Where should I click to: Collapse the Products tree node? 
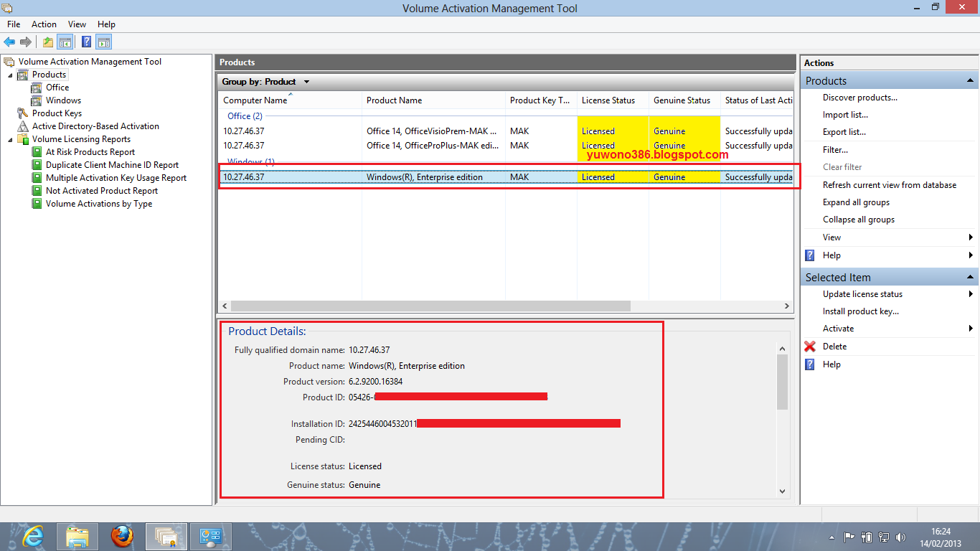click(11, 75)
